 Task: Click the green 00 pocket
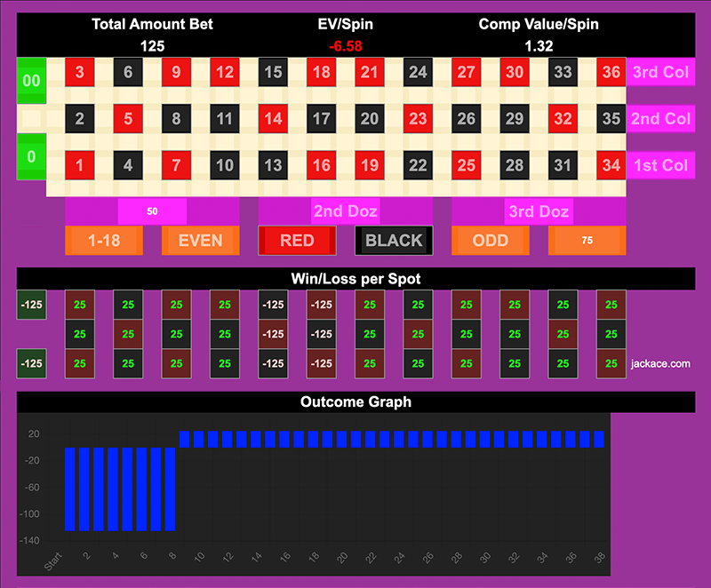click(31, 80)
